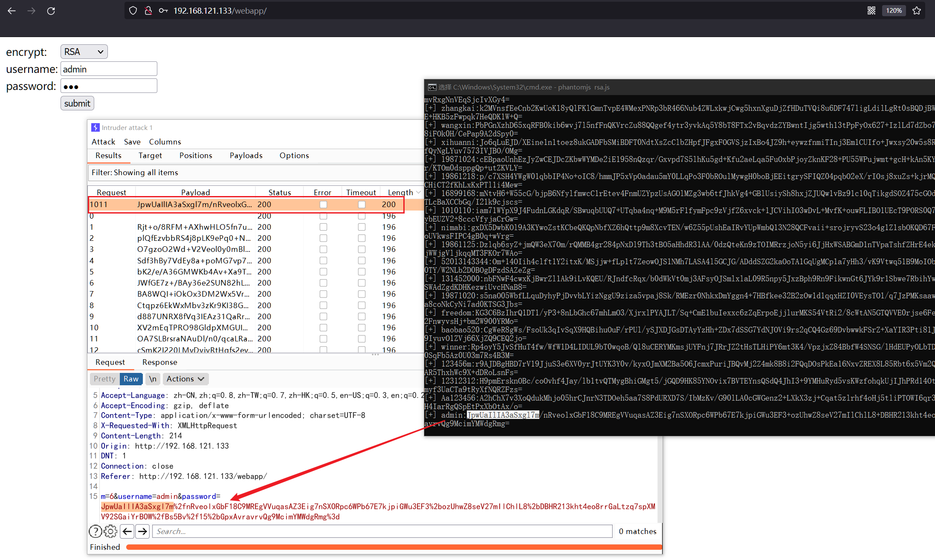The width and height of the screenshot is (935, 560).
Task: Reload the page with refresh icon
Action: pos(51,11)
